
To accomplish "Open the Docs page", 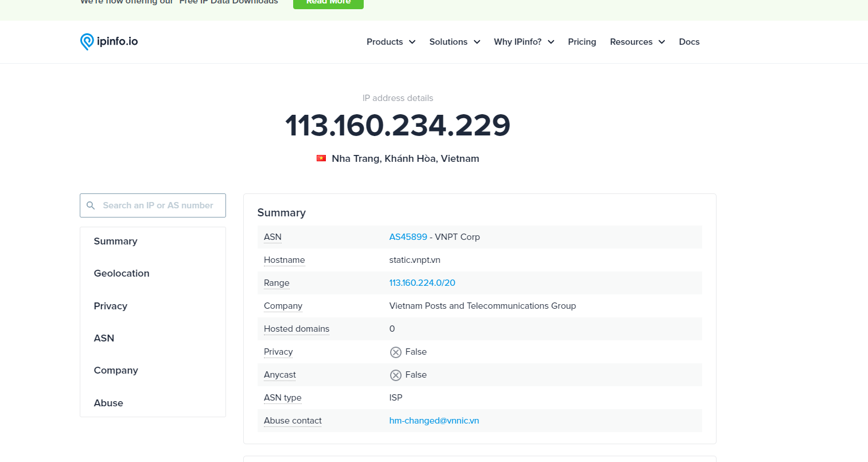I will [x=689, y=42].
